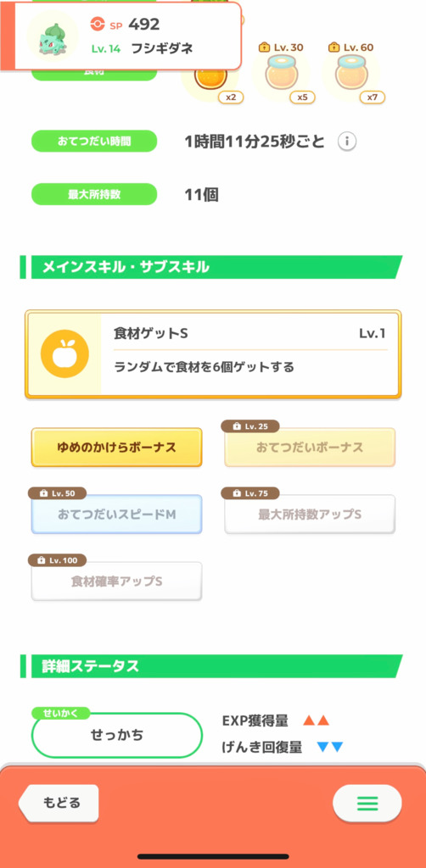The image size is (426, 868).
Task: Tap the Pokeball SP icon in header
Action: pyautogui.click(x=97, y=25)
